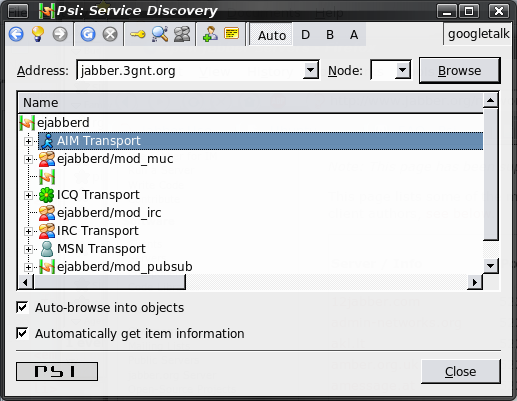Click the magnifying glass search icon
The height and width of the screenshot is (401, 517).
point(160,34)
